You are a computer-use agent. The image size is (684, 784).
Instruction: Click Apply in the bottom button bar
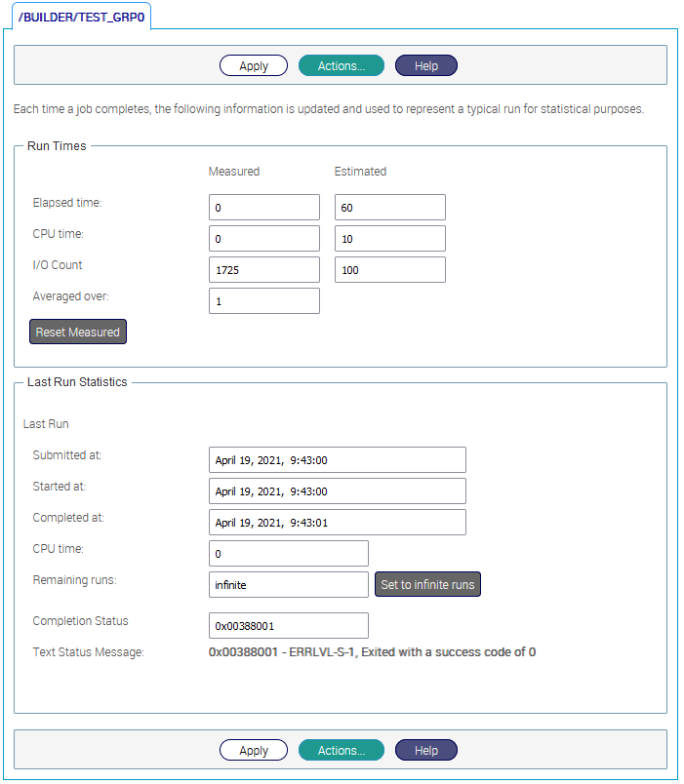pyautogui.click(x=254, y=751)
